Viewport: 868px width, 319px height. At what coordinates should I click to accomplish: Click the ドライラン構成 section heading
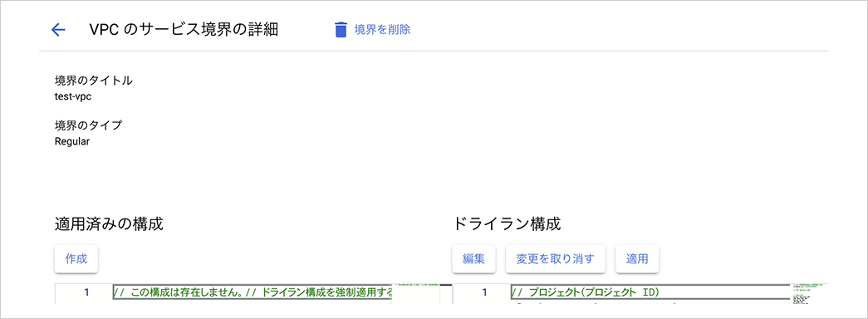[x=507, y=223]
